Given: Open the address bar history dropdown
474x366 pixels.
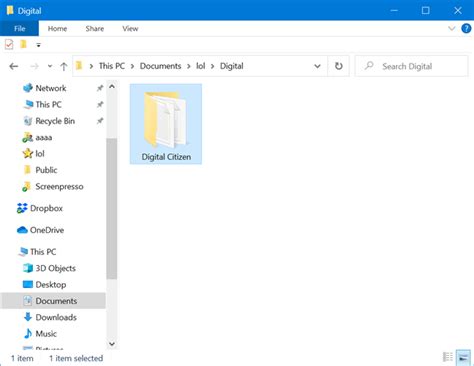Looking at the screenshot, I should pos(317,66).
